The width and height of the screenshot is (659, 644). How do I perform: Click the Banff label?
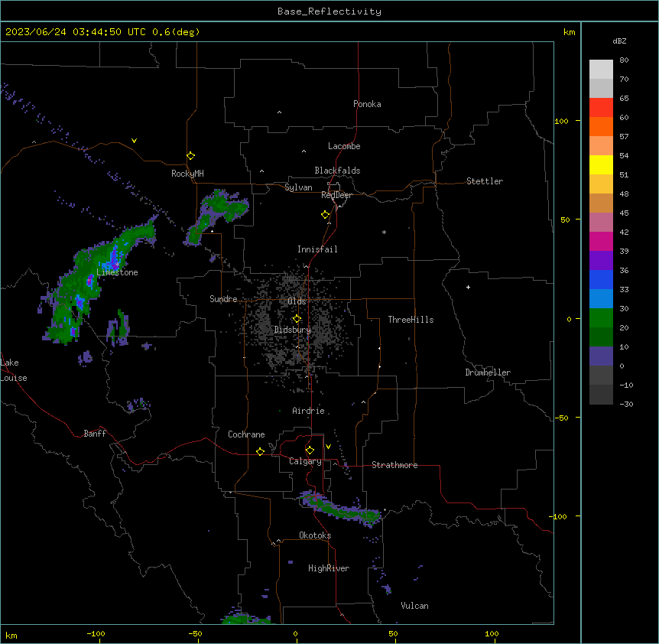[x=95, y=434]
